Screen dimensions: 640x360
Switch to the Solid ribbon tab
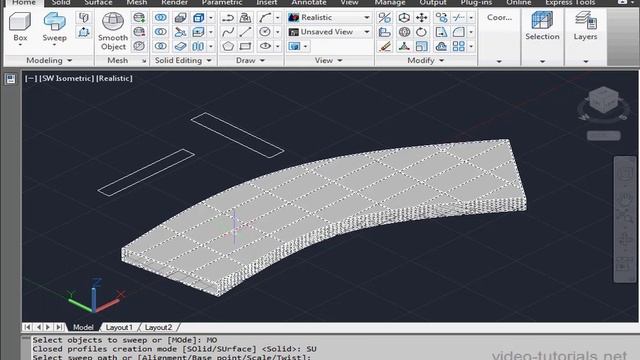[61, 2]
